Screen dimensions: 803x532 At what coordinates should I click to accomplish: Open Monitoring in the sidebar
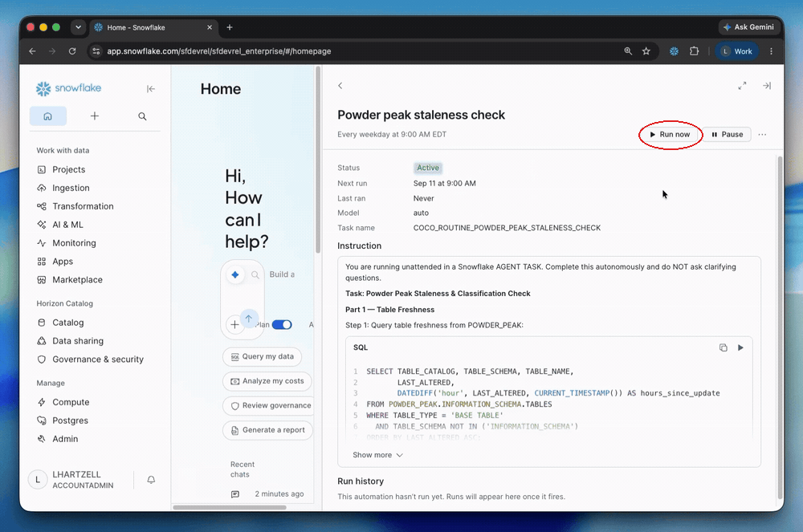74,243
